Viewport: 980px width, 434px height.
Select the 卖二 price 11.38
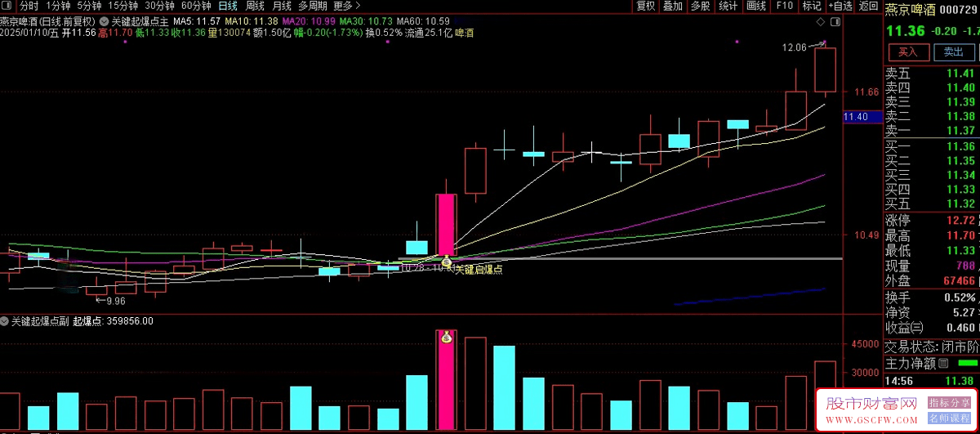(960, 116)
